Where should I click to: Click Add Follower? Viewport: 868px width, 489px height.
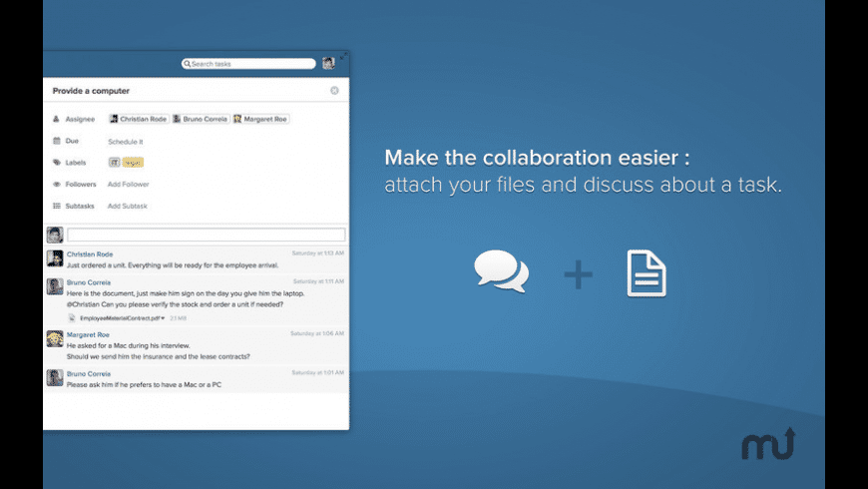pyautogui.click(x=128, y=185)
